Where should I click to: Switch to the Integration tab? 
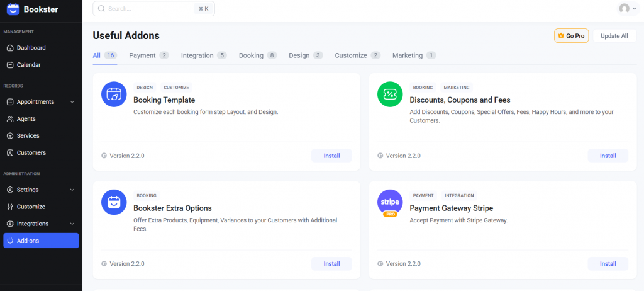point(204,55)
